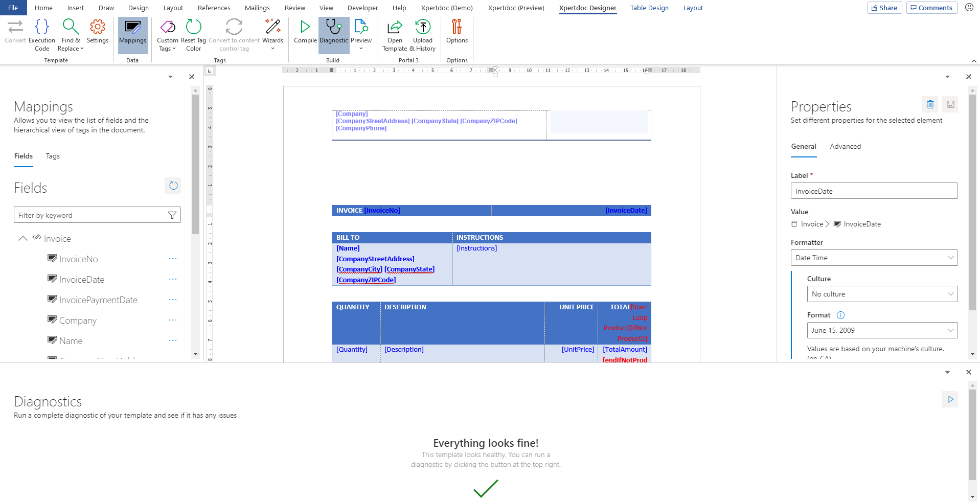
Task: Open the Comments button
Action: pyautogui.click(x=931, y=8)
